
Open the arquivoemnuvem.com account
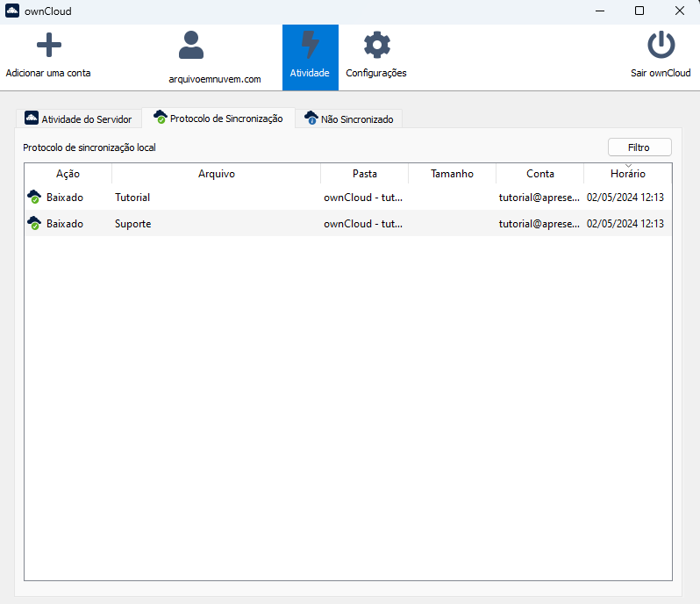pyautogui.click(x=214, y=57)
